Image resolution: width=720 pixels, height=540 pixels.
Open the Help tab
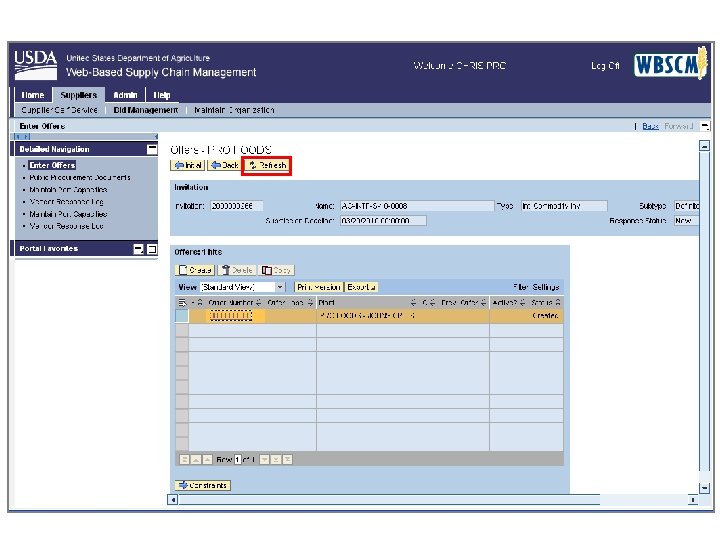click(162, 95)
